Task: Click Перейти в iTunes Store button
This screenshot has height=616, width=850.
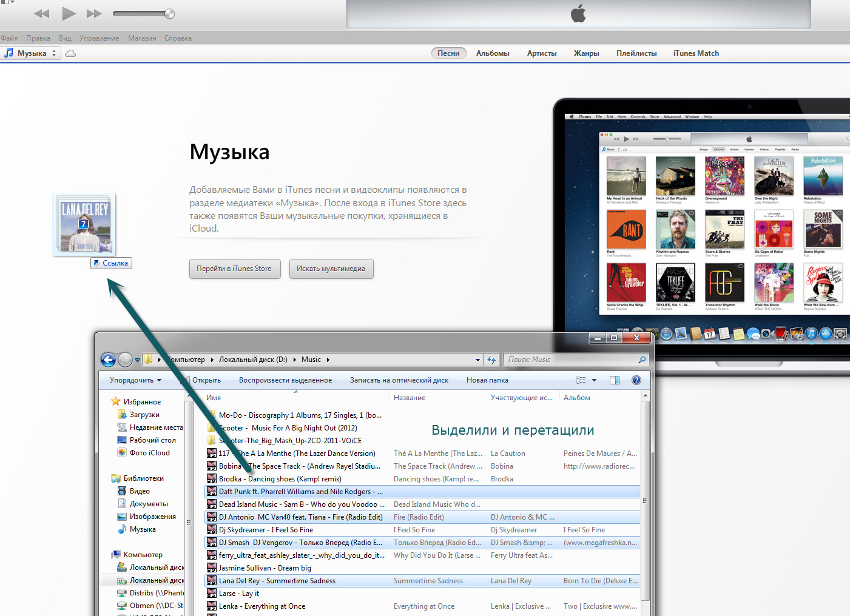Action: coord(234,269)
